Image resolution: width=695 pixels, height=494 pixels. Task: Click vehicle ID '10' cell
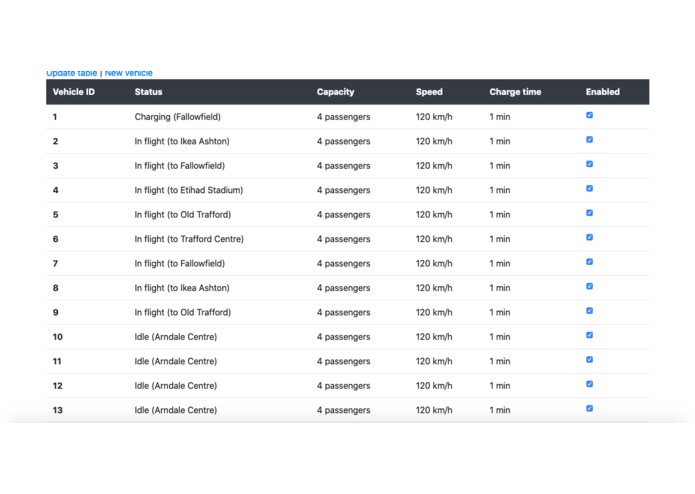pos(58,337)
